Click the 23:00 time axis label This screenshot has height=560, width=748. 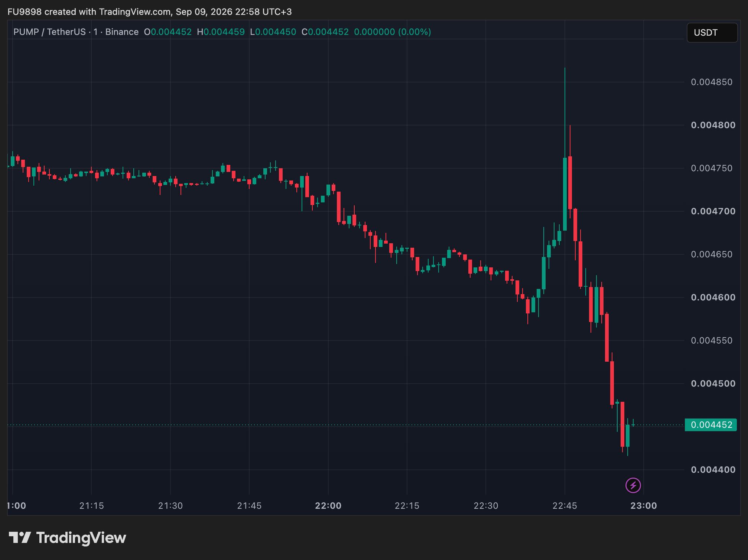pyautogui.click(x=644, y=505)
